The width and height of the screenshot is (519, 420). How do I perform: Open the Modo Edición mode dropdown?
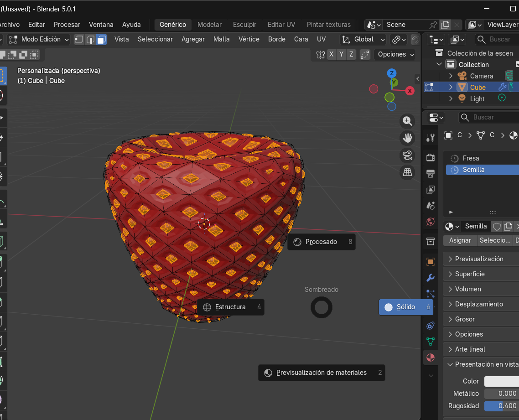(x=39, y=39)
